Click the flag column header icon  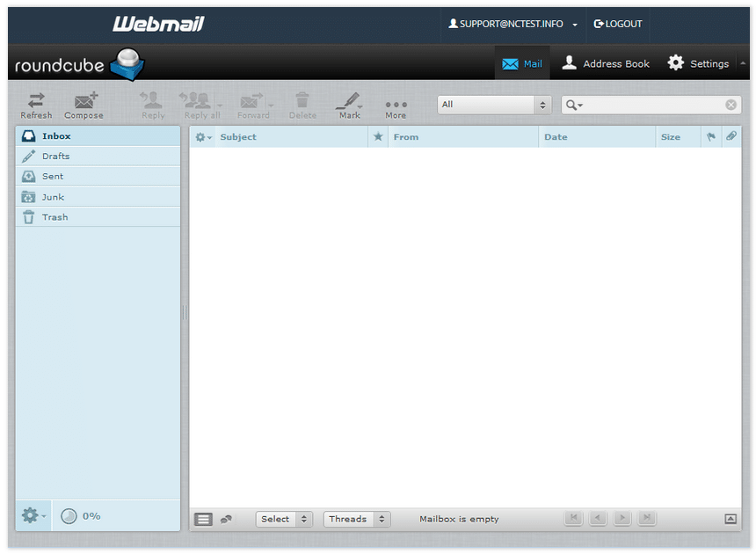710,137
